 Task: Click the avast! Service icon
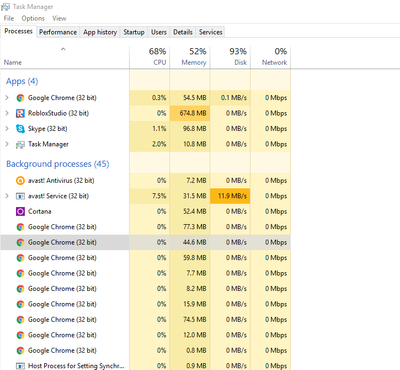[x=20, y=196]
